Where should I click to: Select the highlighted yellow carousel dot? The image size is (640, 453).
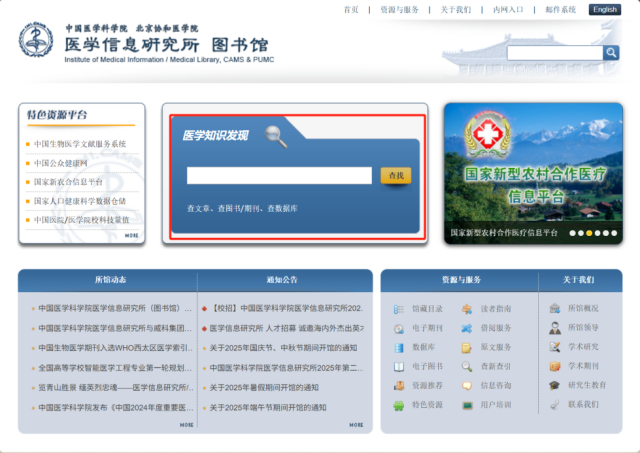point(590,233)
